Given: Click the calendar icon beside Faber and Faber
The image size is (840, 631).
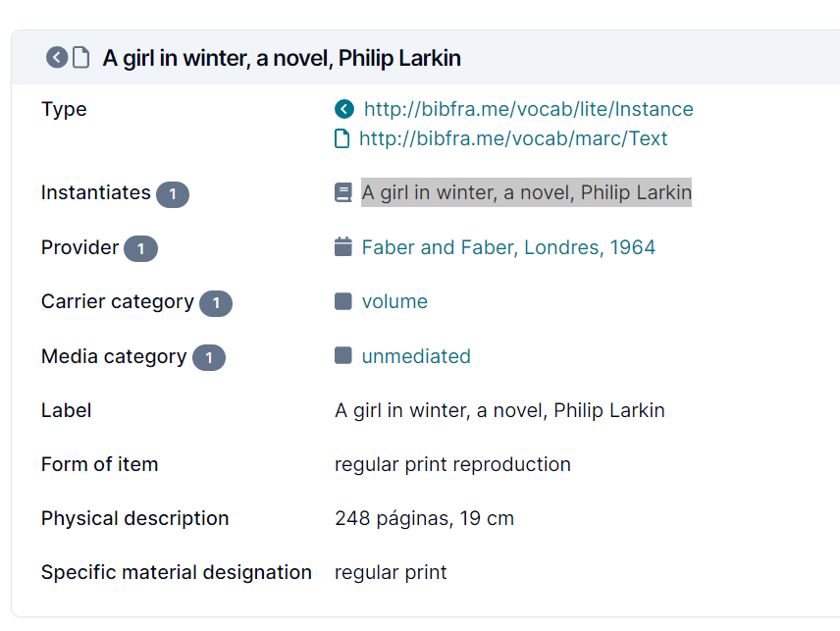Looking at the screenshot, I should click(x=342, y=247).
